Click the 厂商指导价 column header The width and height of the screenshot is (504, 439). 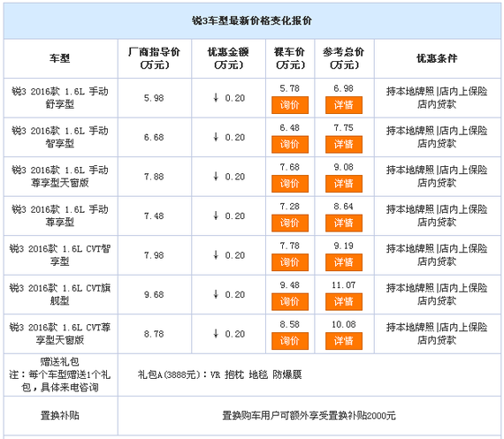[154, 58]
